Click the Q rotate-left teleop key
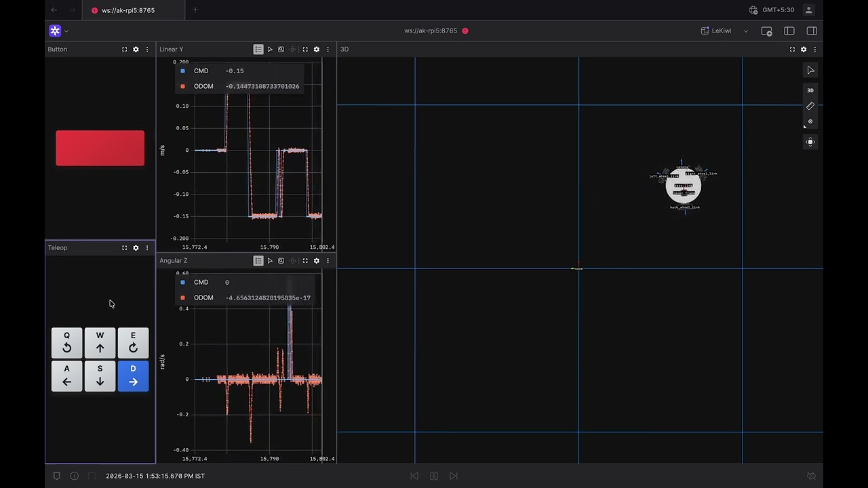This screenshot has height=488, width=868. [x=66, y=342]
